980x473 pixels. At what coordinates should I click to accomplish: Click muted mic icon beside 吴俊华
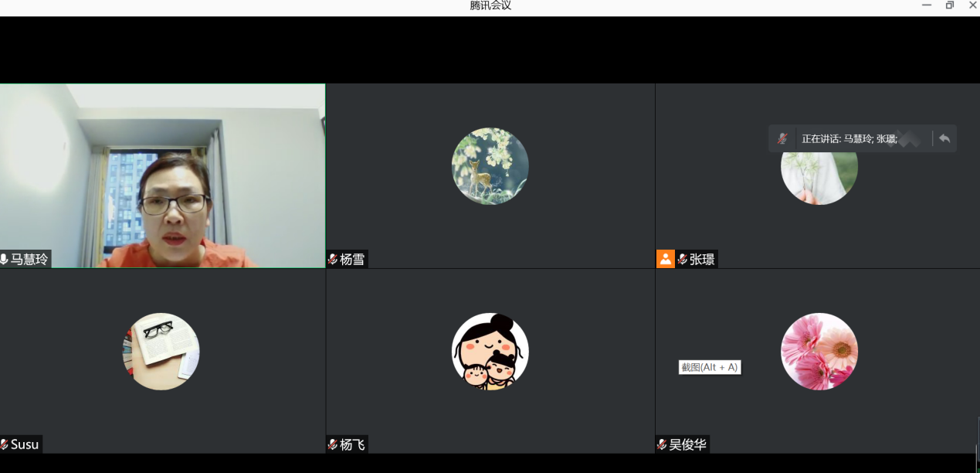[662, 444]
